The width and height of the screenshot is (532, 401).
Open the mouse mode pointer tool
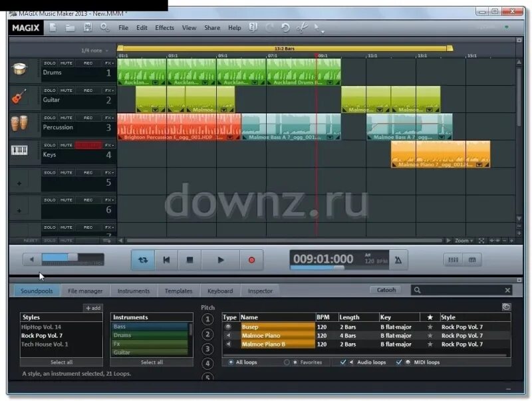(x=319, y=28)
